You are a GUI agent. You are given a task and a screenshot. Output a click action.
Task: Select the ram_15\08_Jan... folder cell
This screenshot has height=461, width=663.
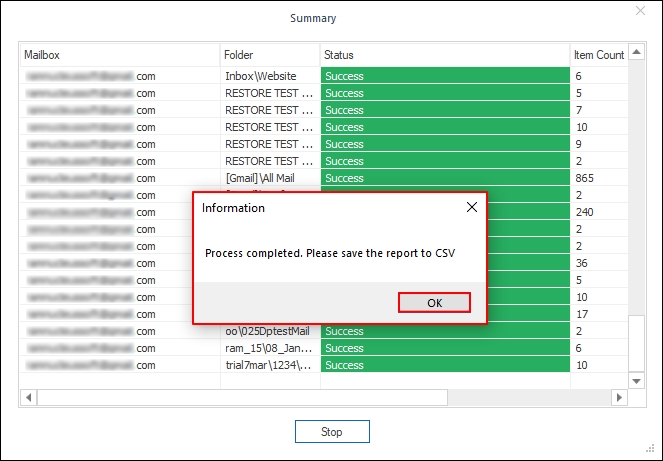pyautogui.click(x=270, y=348)
